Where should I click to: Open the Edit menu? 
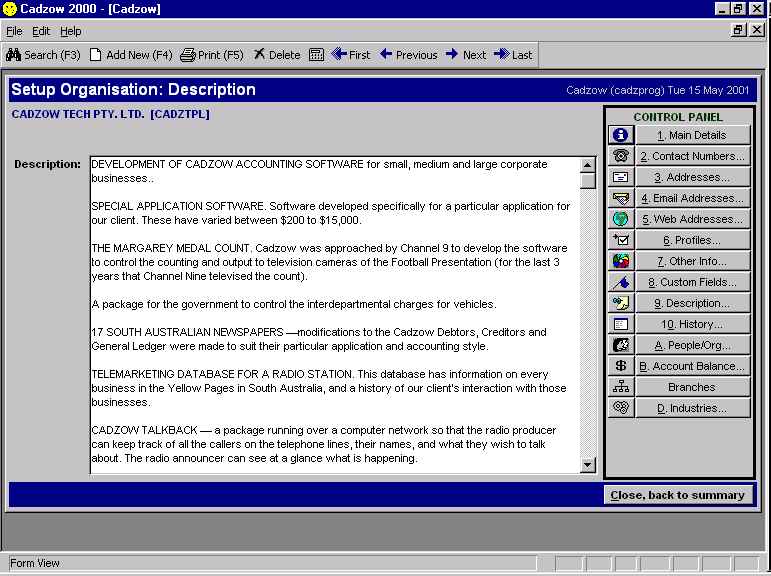pos(41,31)
